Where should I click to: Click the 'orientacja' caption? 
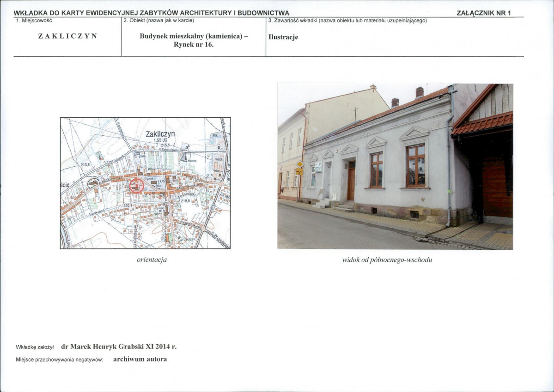point(152,259)
